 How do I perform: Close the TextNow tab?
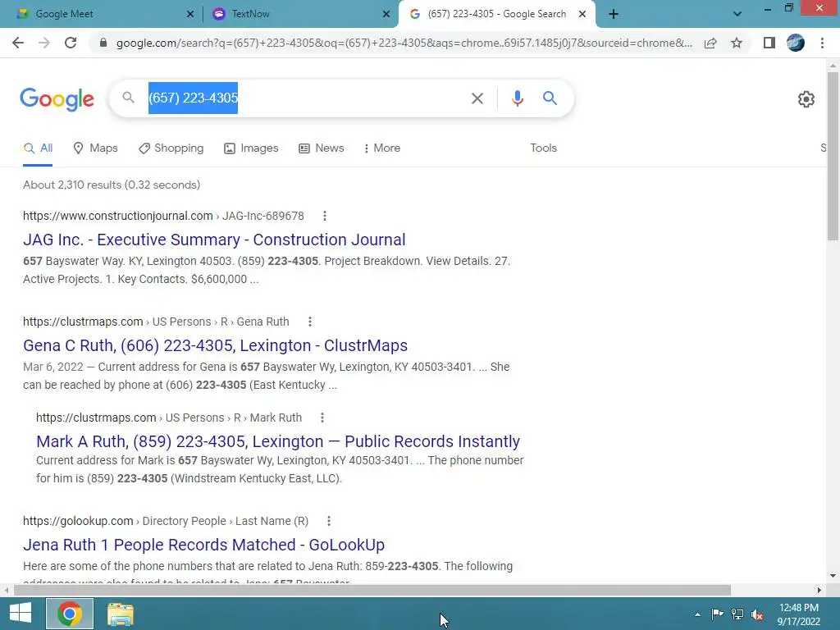(386, 14)
